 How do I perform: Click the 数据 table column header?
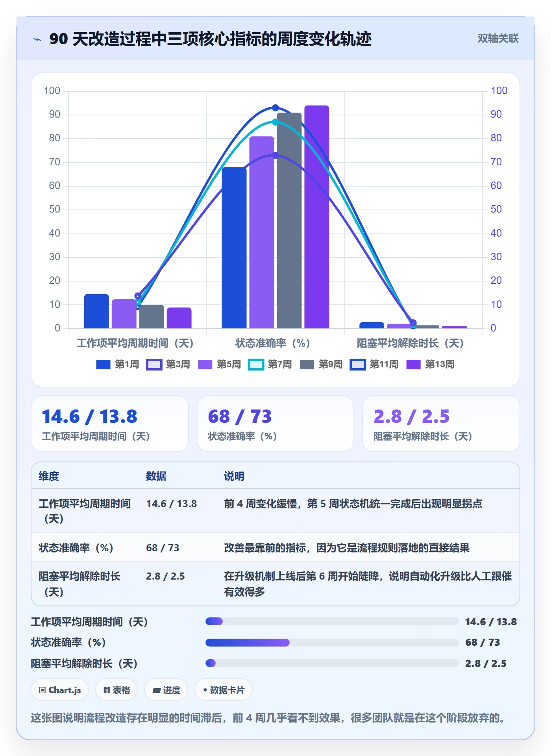click(156, 476)
